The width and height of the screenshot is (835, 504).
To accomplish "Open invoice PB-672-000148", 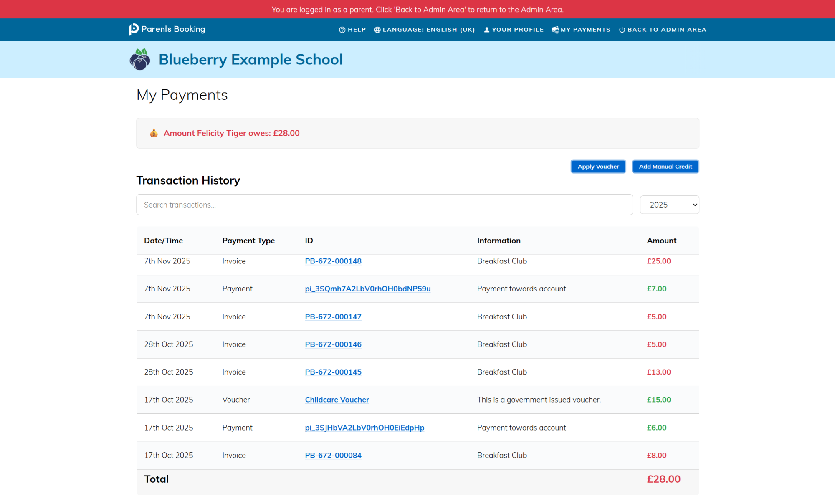I will coord(333,261).
